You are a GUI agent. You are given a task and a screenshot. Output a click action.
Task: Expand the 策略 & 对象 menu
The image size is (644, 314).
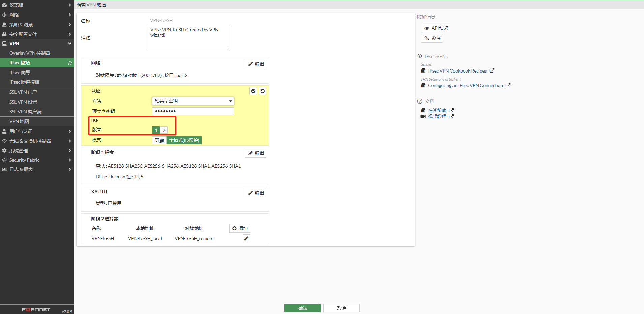coord(37,25)
